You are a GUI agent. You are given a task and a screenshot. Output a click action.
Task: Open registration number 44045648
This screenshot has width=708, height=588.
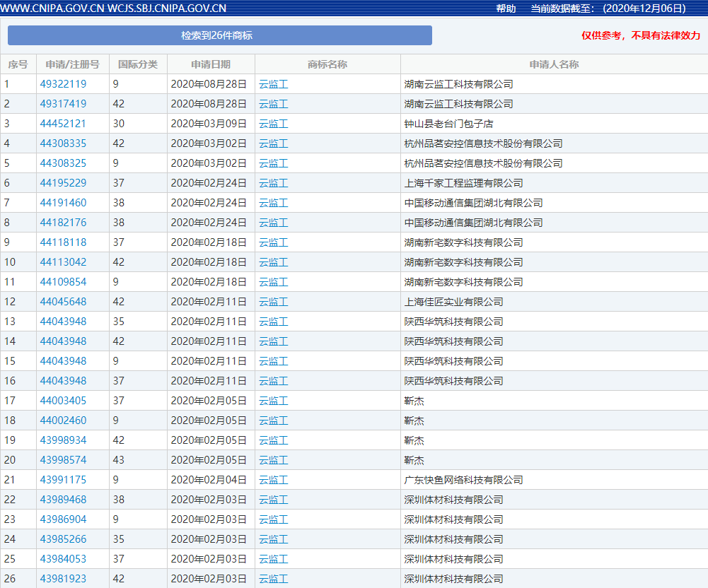[x=63, y=302]
